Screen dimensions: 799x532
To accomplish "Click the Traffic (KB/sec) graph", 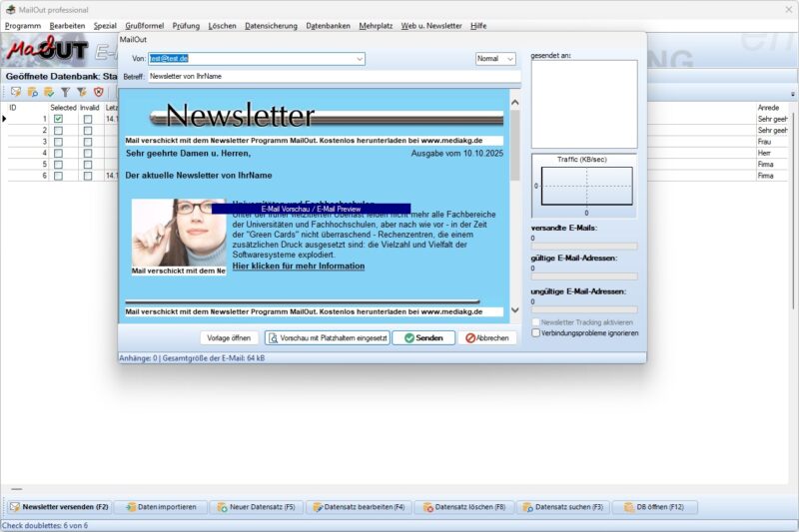I will pos(586,187).
